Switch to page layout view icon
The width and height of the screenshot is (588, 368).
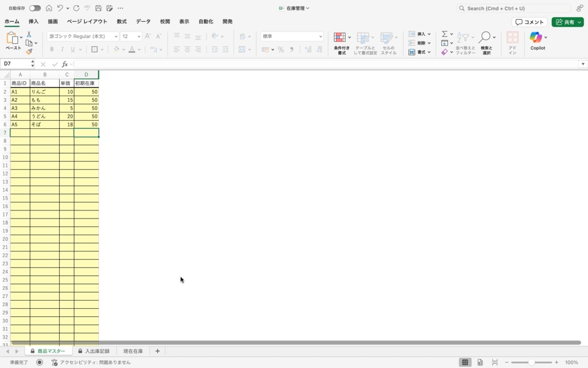(x=480, y=362)
